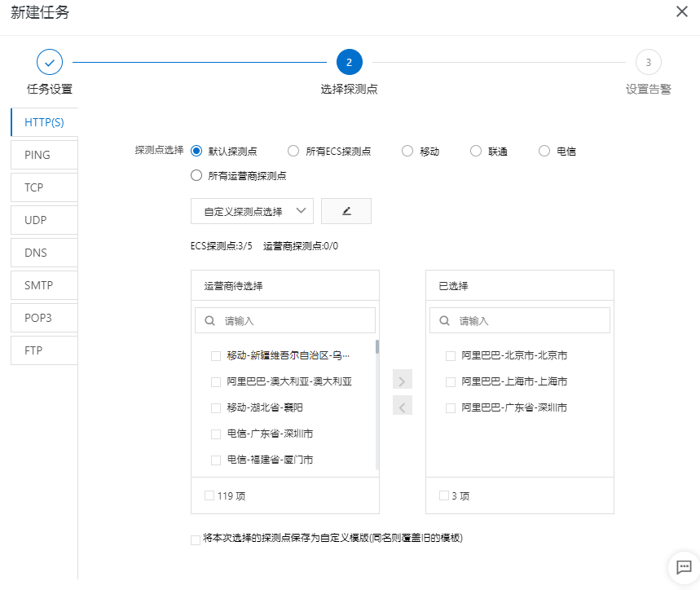The image size is (700, 590).
Task: Select the 所有ECS探测点 radio option
Action: (293, 151)
